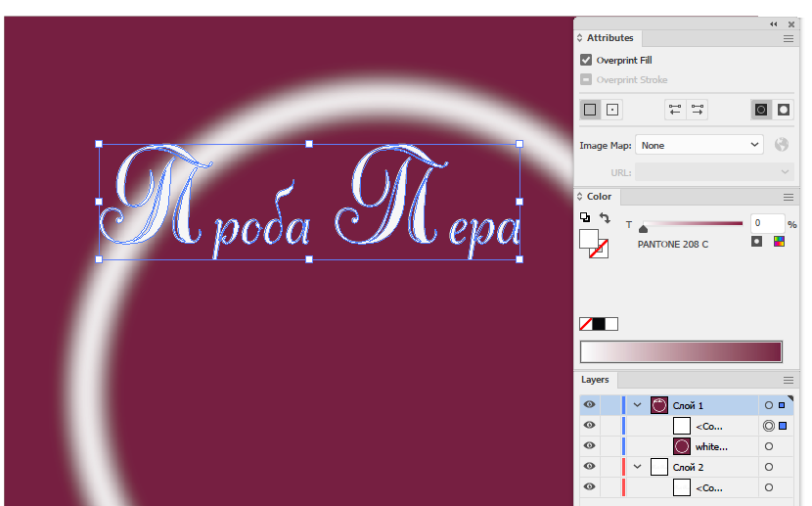Click the Fill swatch in Color panel

tap(588, 239)
